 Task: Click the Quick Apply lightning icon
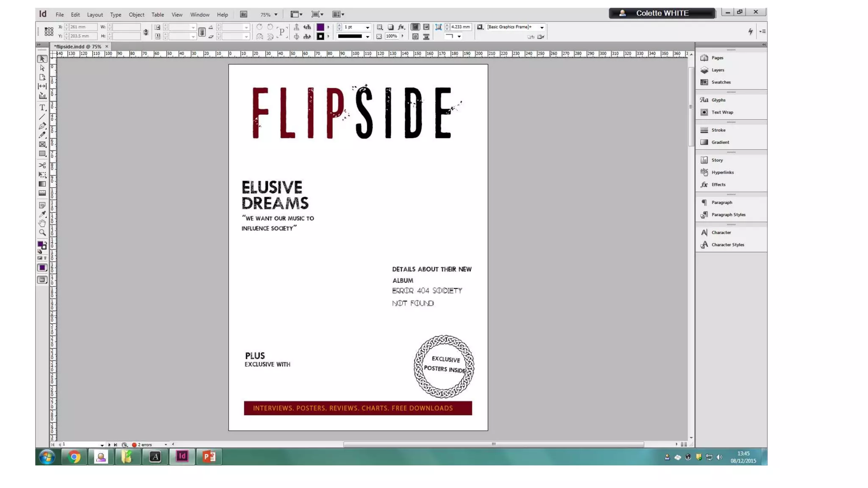751,31
